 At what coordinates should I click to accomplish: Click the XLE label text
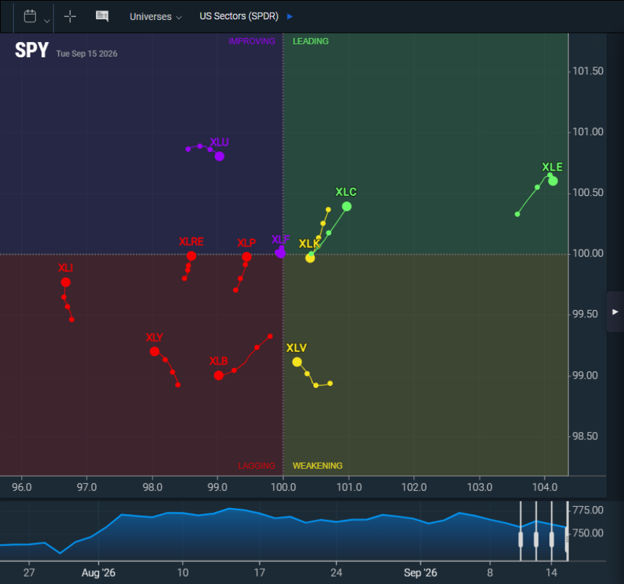(552, 167)
